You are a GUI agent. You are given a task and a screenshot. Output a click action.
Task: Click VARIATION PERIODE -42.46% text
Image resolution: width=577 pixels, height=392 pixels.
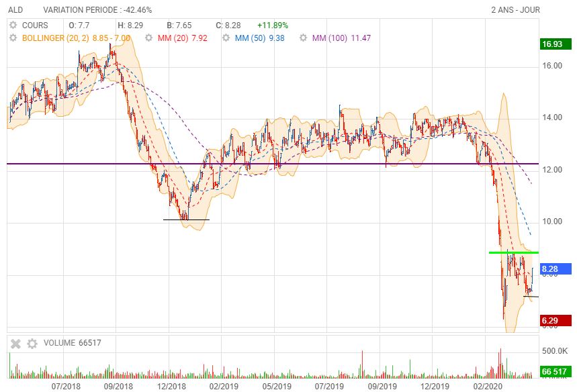(97, 10)
